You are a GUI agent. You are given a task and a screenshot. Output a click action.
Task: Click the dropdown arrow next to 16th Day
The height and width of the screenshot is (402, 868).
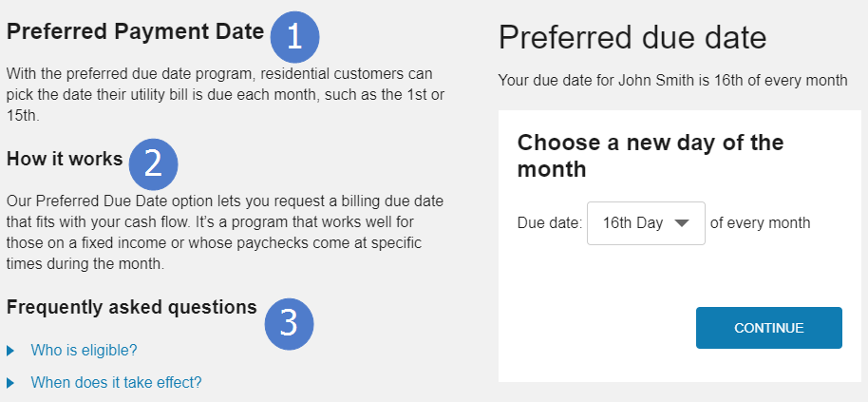[681, 223]
